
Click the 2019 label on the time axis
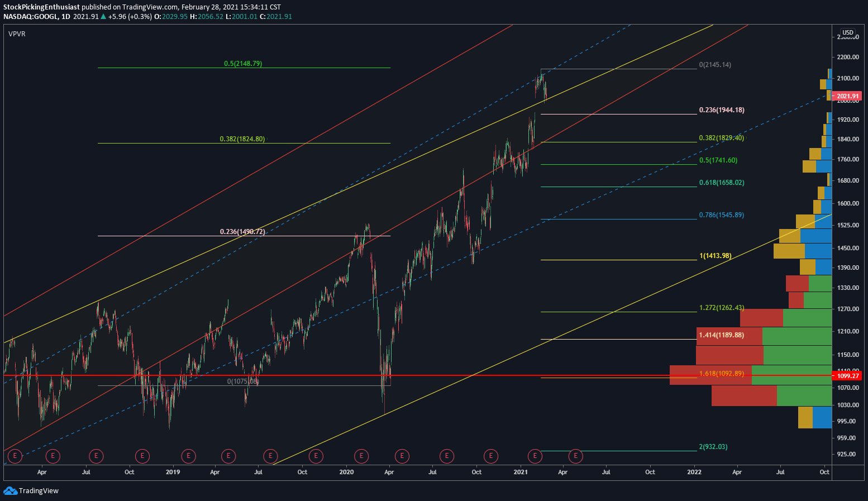[x=173, y=472]
